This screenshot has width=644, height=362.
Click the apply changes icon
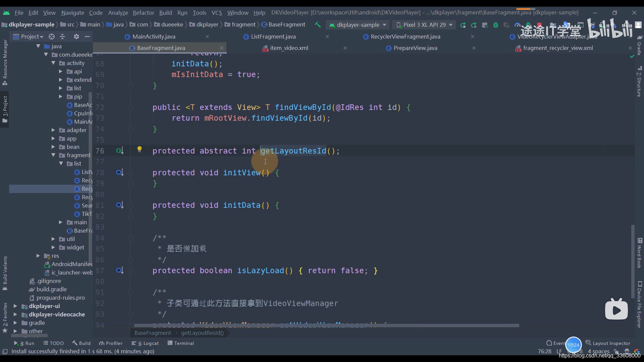pos(474,25)
